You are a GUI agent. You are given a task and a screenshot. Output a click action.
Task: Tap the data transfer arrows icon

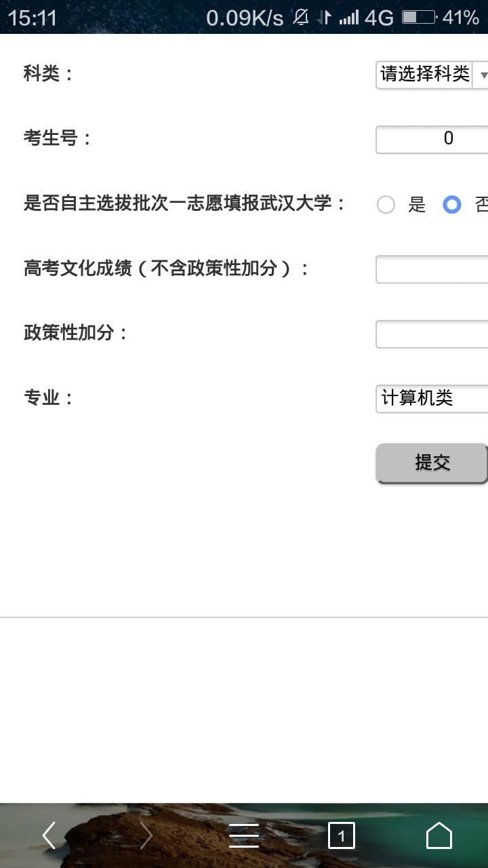325,18
